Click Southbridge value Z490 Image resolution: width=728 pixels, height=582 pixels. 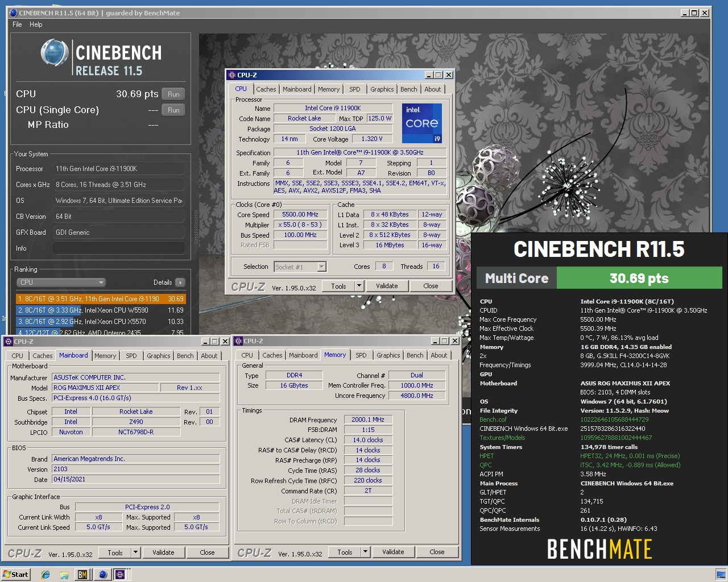(x=136, y=422)
